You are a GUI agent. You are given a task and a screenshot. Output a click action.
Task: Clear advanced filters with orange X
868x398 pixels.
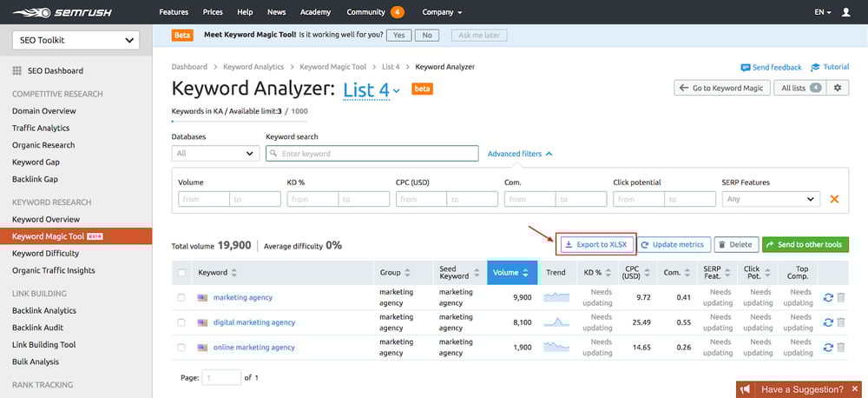834,198
